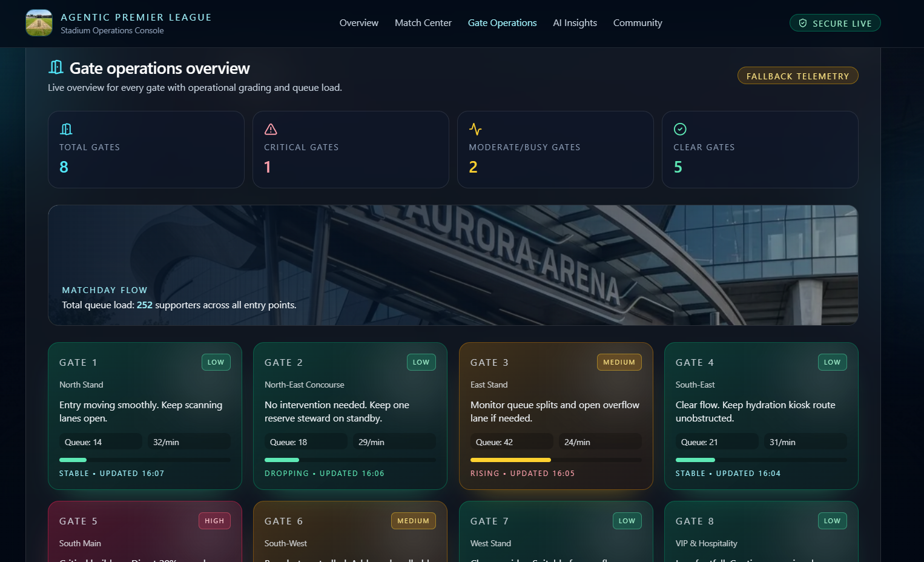The height and width of the screenshot is (562, 924).
Task: Click 'DROPPING • UPDATED 16:06' on Gate 2
Action: coord(325,474)
